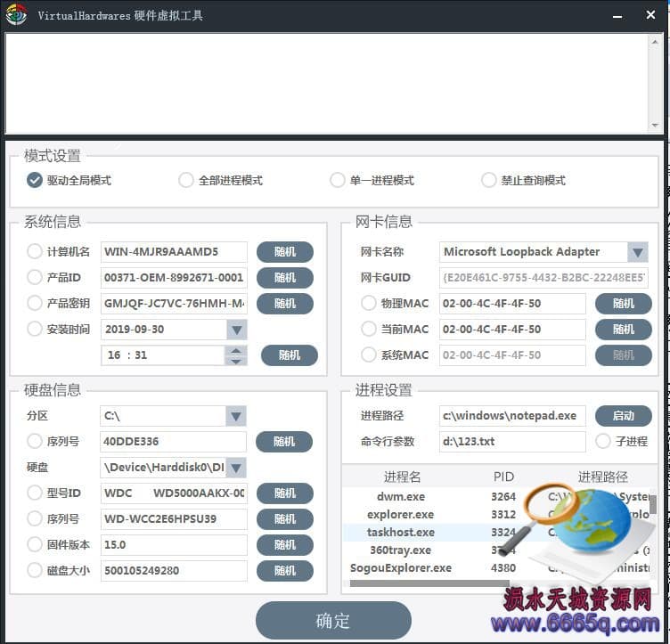Select 禁止查询模式 radio option
This screenshot has width=670, height=644.
[489, 180]
